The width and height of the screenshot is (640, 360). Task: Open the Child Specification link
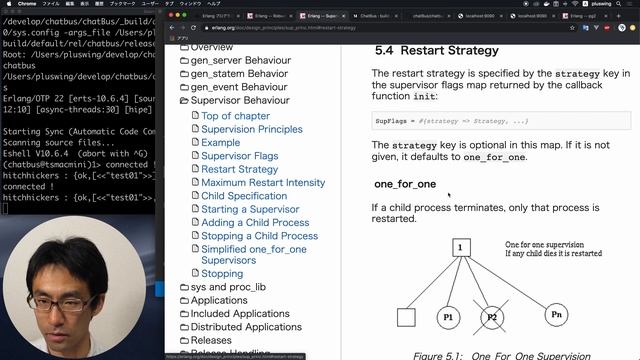click(244, 196)
